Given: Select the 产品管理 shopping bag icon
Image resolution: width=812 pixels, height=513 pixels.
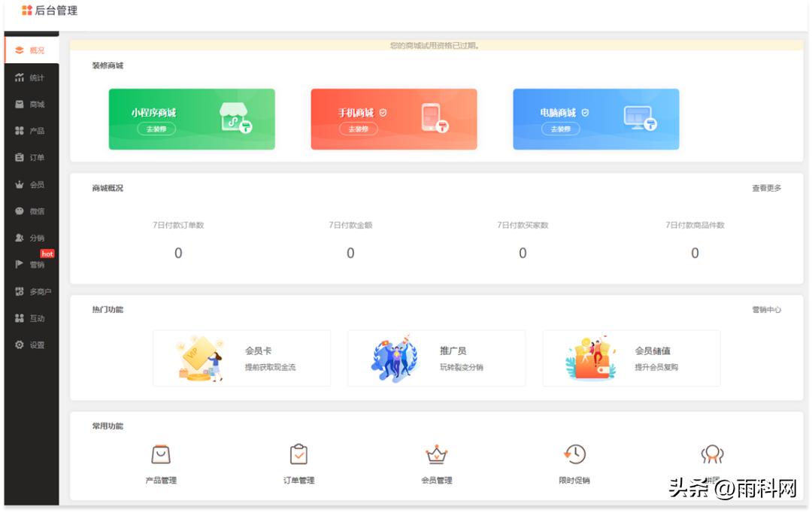Looking at the screenshot, I should (160, 454).
